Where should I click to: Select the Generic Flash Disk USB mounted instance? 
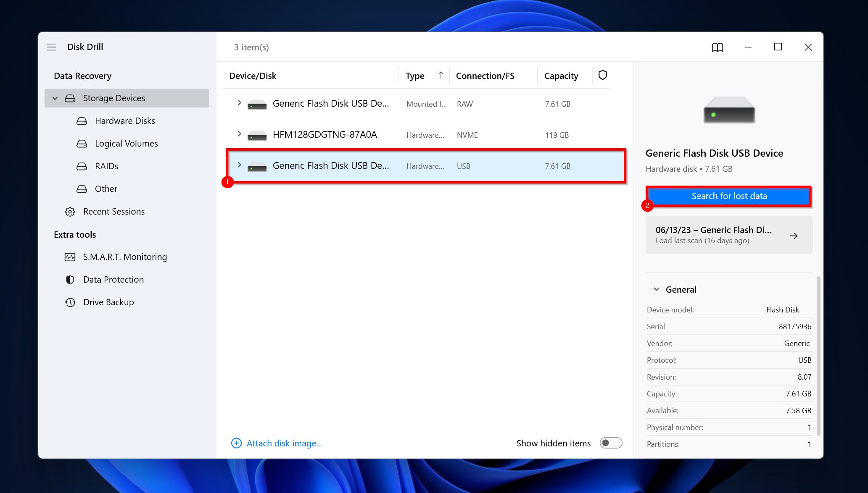[x=331, y=104]
